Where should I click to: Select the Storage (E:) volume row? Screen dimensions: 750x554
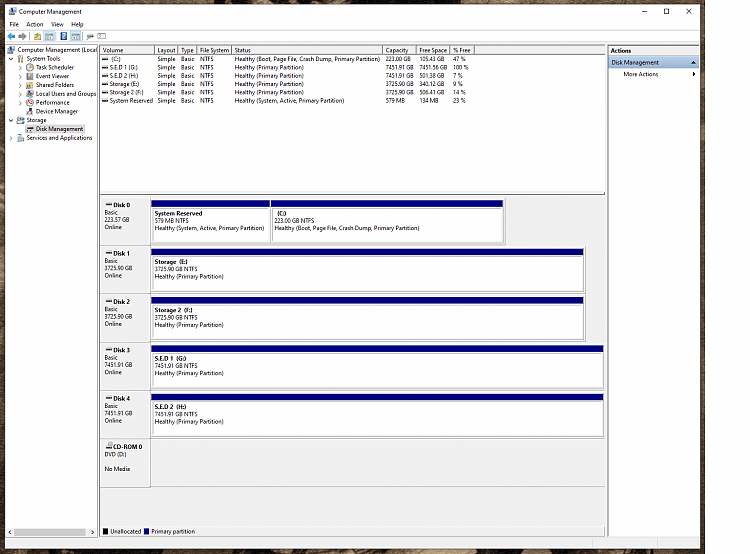click(287, 84)
